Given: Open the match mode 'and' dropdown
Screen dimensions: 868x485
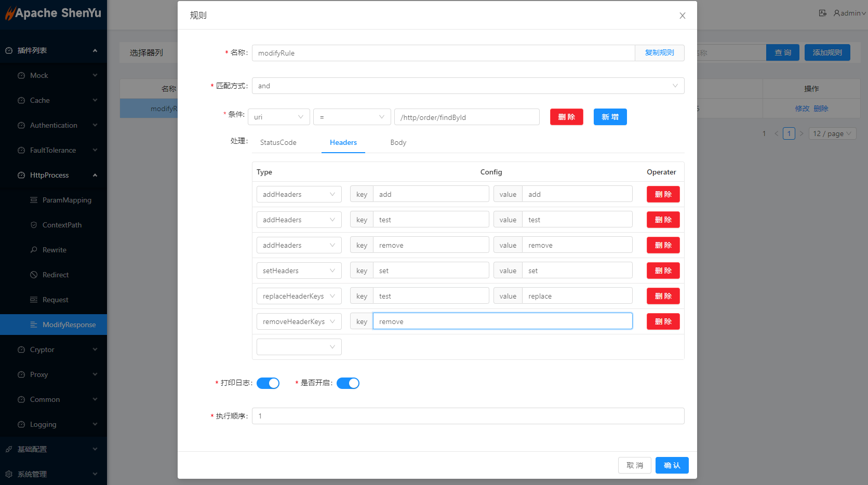Looking at the screenshot, I should point(468,86).
